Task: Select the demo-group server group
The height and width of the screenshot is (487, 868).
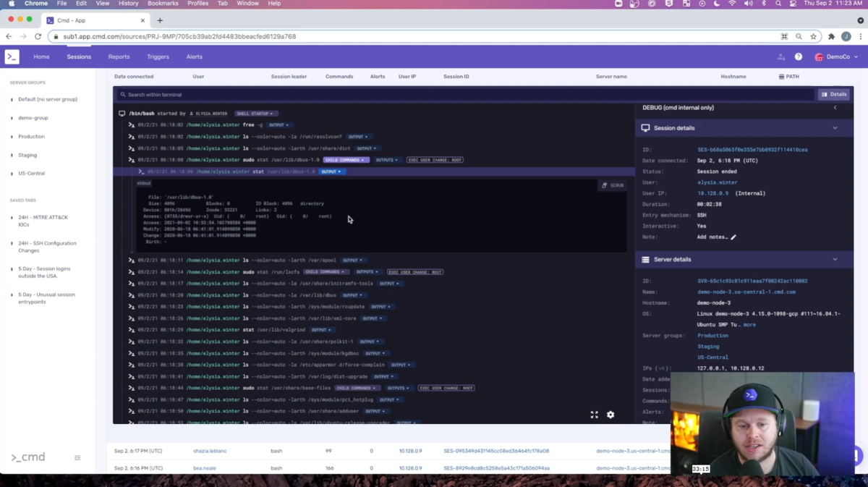Action: tap(33, 118)
